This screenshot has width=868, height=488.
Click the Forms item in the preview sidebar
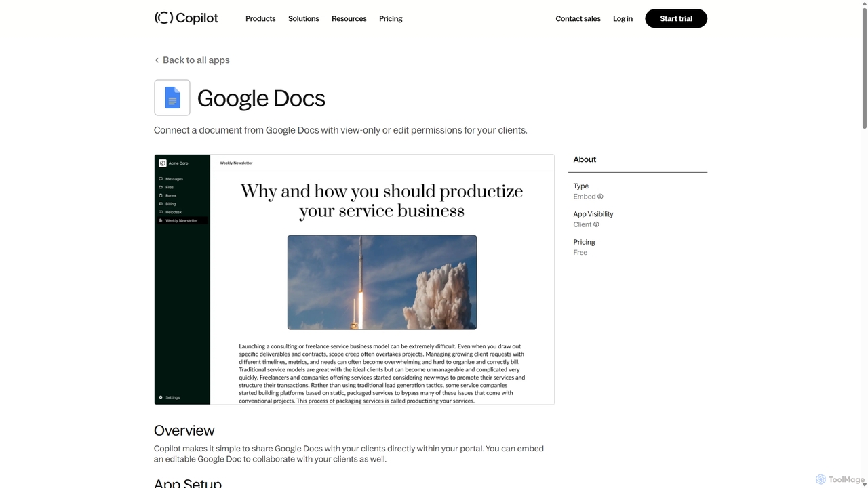coord(170,195)
